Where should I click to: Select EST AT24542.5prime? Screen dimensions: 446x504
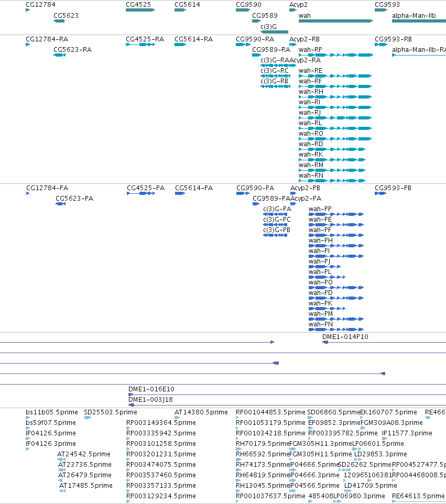click(84, 454)
